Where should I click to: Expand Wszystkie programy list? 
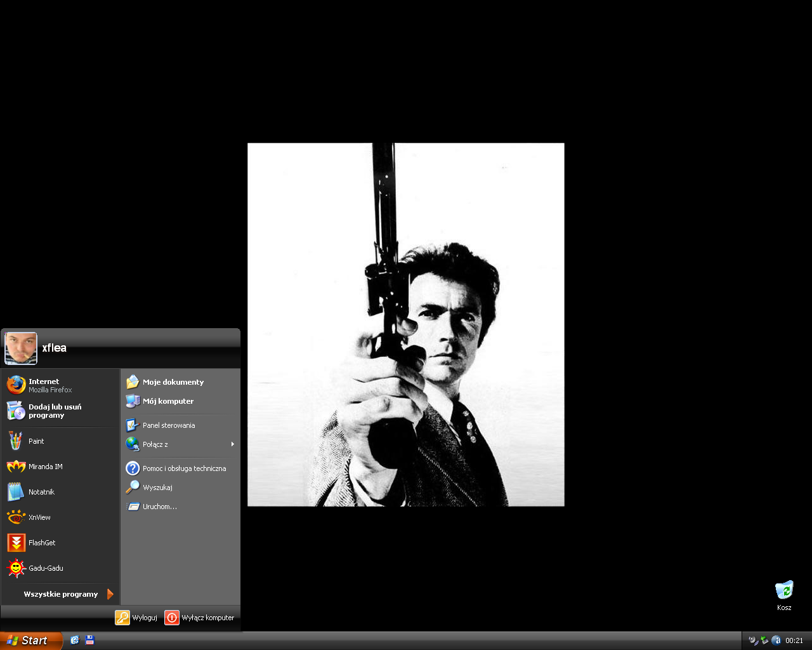pos(61,594)
